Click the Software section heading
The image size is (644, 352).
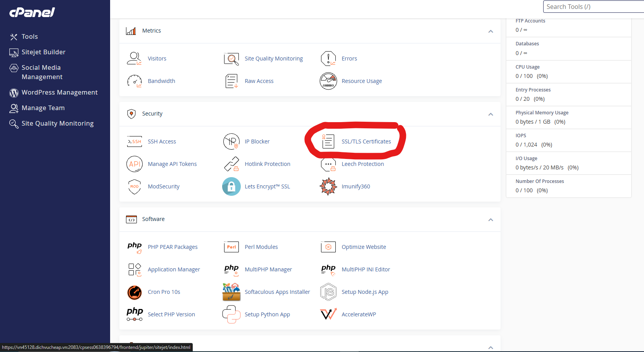153,219
